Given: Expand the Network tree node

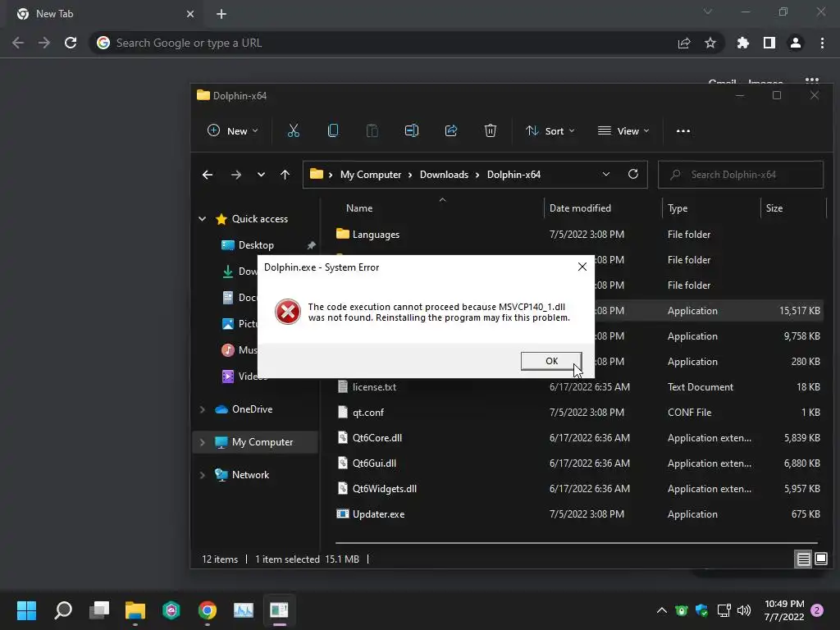Looking at the screenshot, I should (202, 475).
